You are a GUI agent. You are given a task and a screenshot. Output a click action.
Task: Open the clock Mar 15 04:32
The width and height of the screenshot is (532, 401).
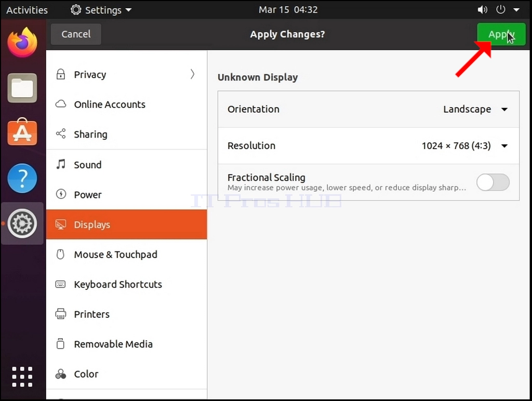(x=288, y=9)
